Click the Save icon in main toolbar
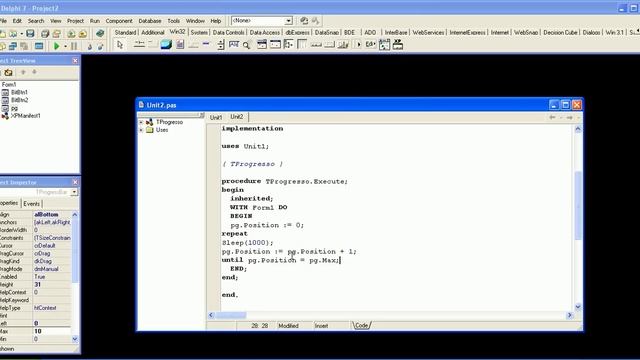The width and height of the screenshot is (640, 360). [x=30, y=33]
